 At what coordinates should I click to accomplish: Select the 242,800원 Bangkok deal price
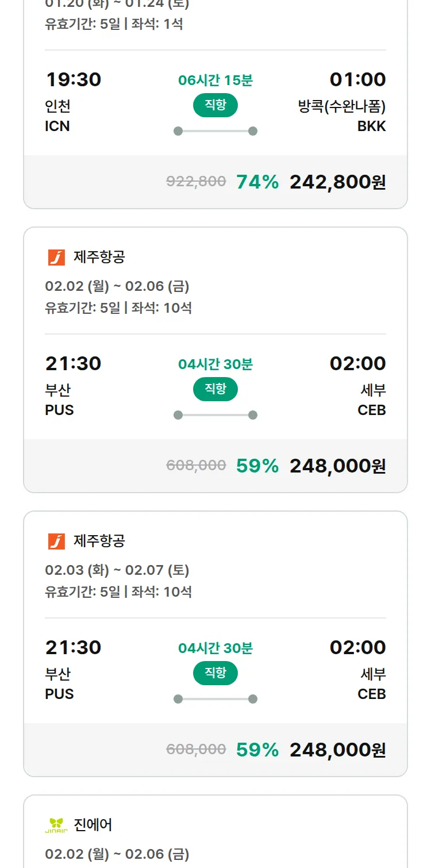point(338,182)
